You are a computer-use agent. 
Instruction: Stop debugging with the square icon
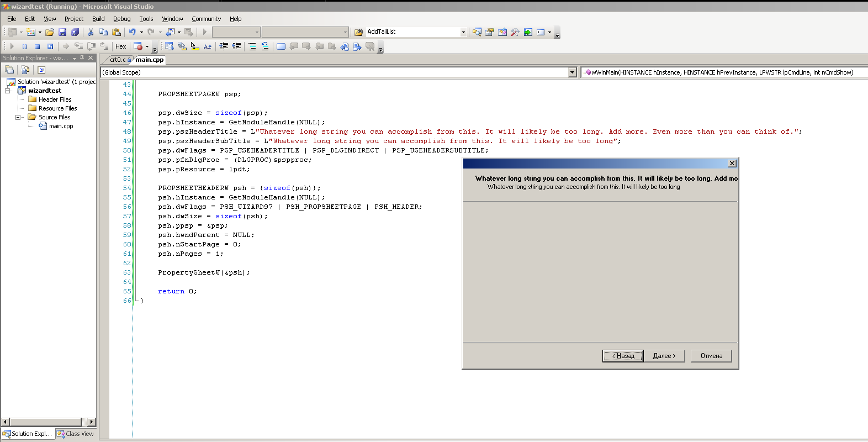coord(37,46)
